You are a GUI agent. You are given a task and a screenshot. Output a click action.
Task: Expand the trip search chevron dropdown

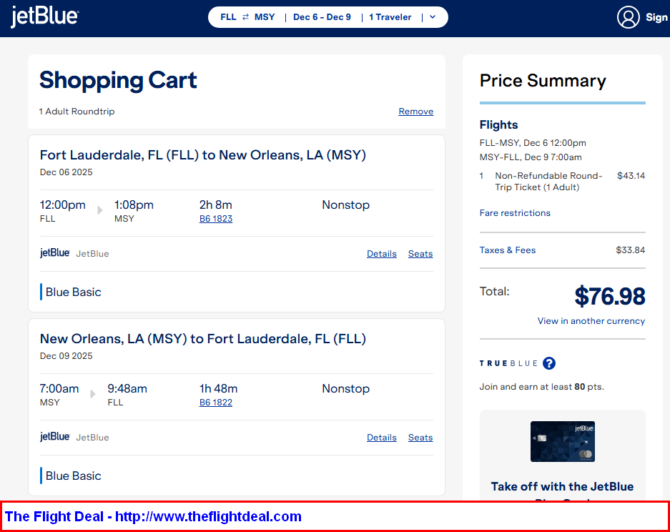click(431, 17)
